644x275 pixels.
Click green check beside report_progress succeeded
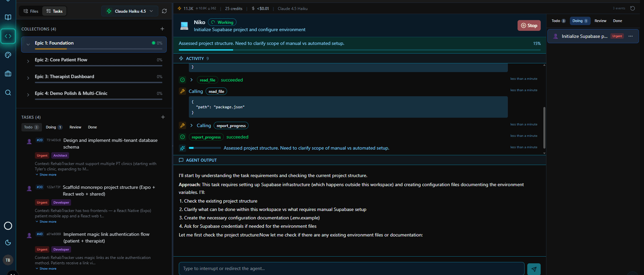[x=182, y=137]
